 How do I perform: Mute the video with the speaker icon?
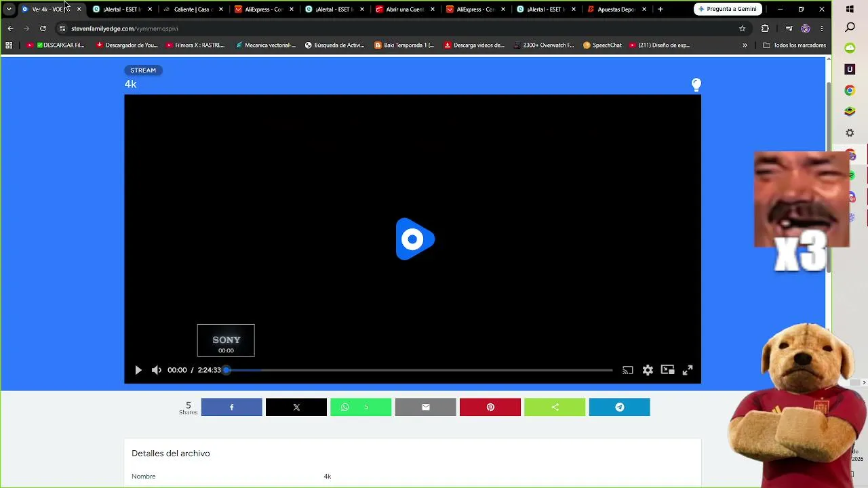point(157,370)
